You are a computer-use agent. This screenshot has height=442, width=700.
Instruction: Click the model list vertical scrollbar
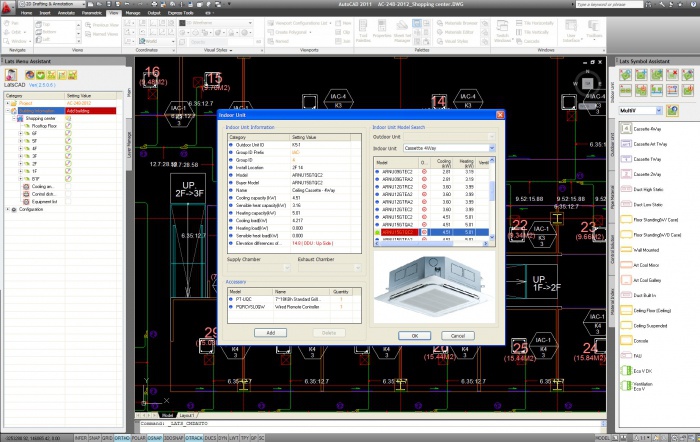(492, 200)
